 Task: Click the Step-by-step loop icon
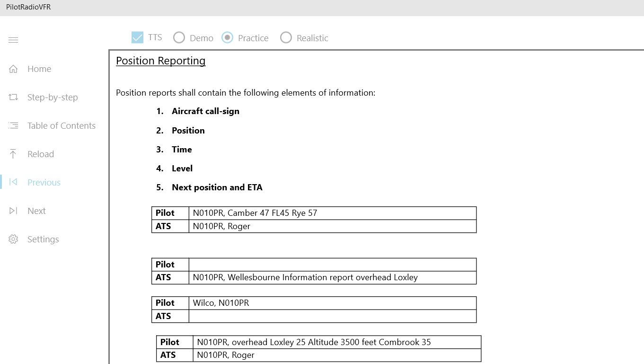13,97
